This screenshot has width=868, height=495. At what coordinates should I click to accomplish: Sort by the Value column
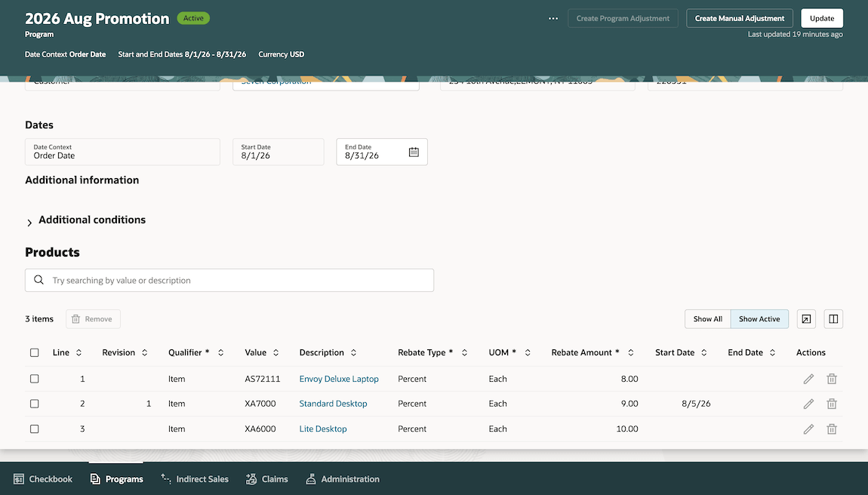tap(275, 352)
